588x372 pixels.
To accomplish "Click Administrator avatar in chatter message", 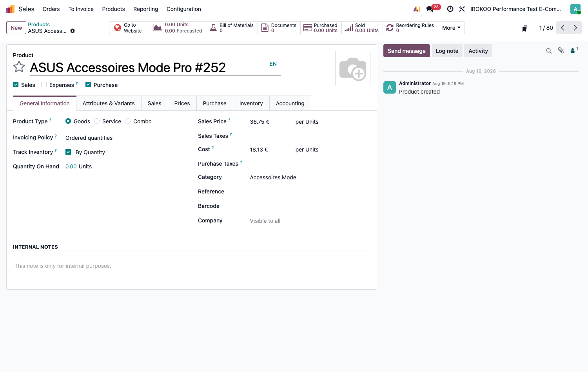I will (x=390, y=87).
